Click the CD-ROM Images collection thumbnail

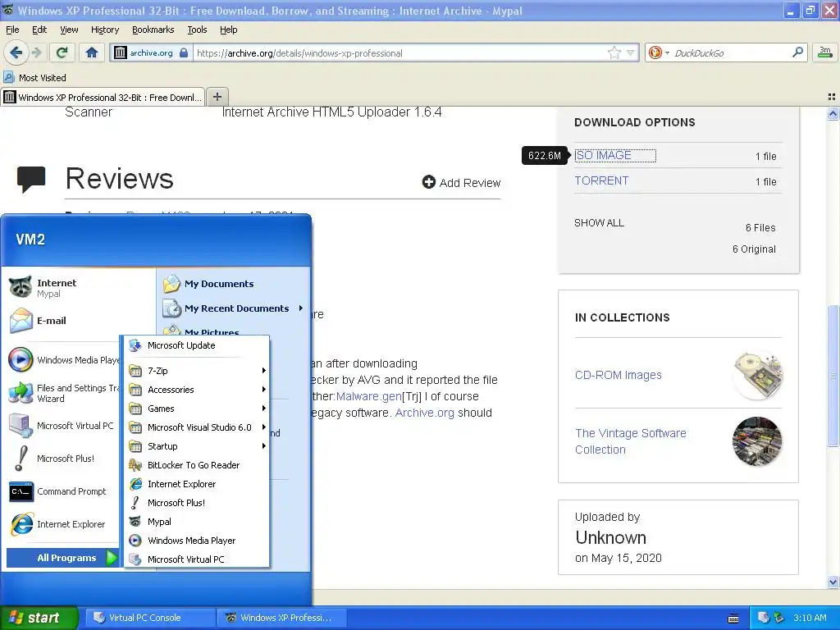tap(757, 376)
